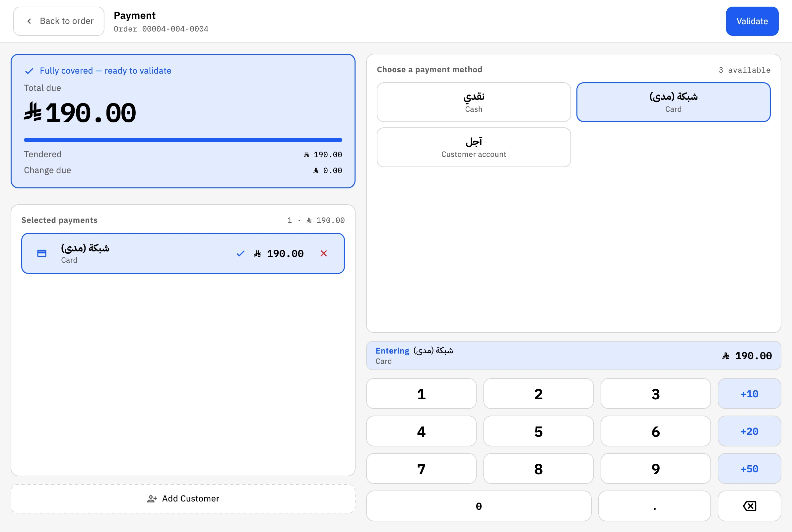Click the checkmark beside 190.00 payment line

click(240, 253)
